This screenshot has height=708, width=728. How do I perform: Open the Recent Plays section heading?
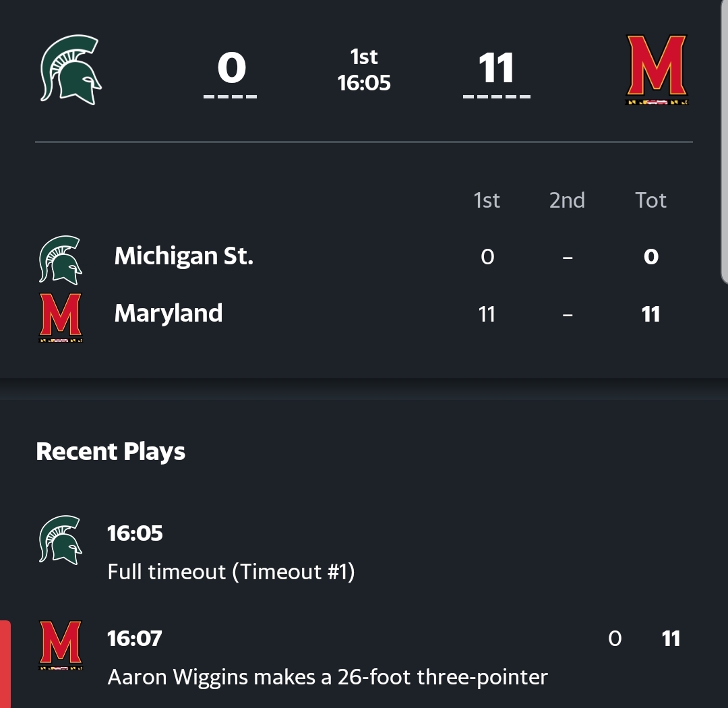point(111,452)
